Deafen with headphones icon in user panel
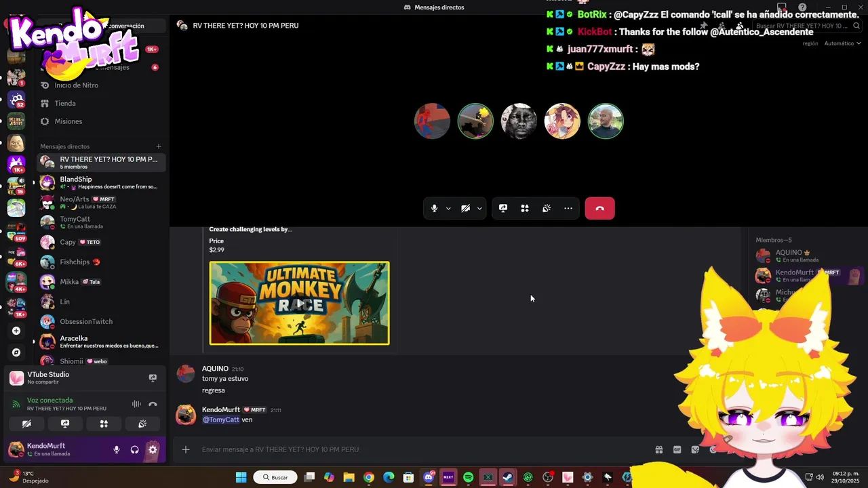 [134, 449]
